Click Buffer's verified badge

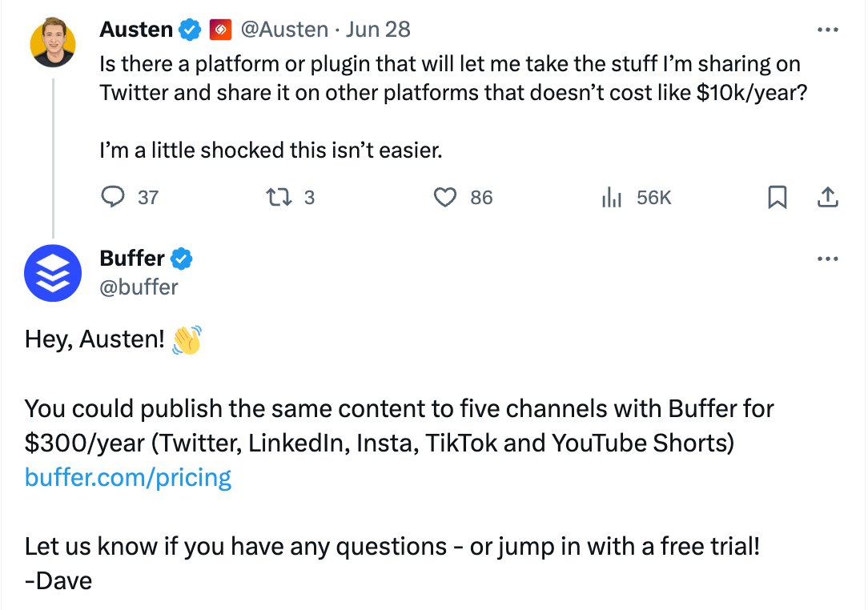[181, 258]
